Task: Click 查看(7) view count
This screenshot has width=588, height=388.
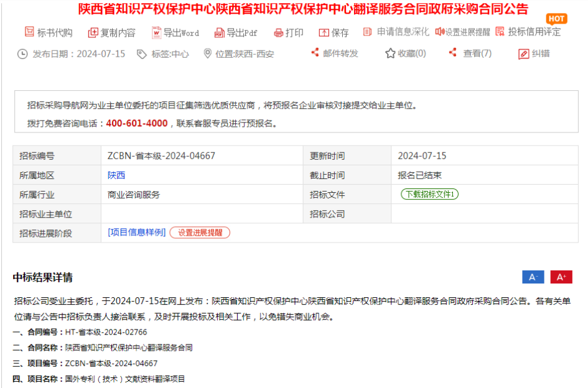Action: [477, 53]
